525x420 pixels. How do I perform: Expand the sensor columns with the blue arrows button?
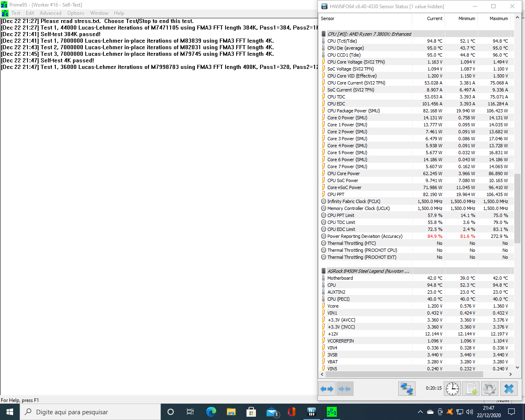(x=327, y=389)
